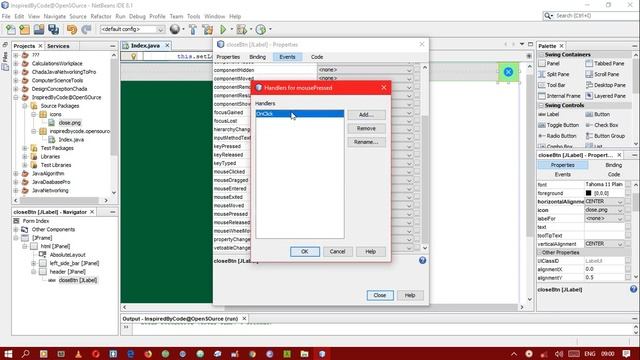Run the project with green play icon

[x=223, y=29]
